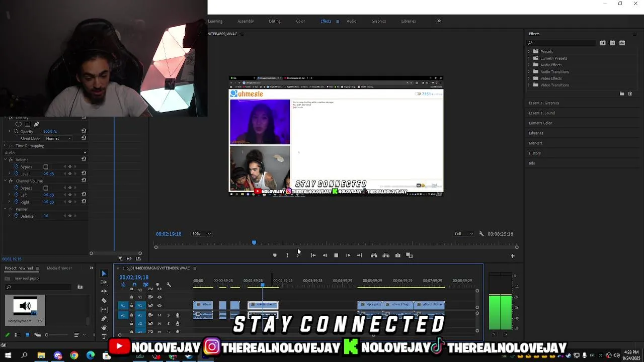Click the Lift button
The width and height of the screenshot is (644, 362).
(x=374, y=255)
